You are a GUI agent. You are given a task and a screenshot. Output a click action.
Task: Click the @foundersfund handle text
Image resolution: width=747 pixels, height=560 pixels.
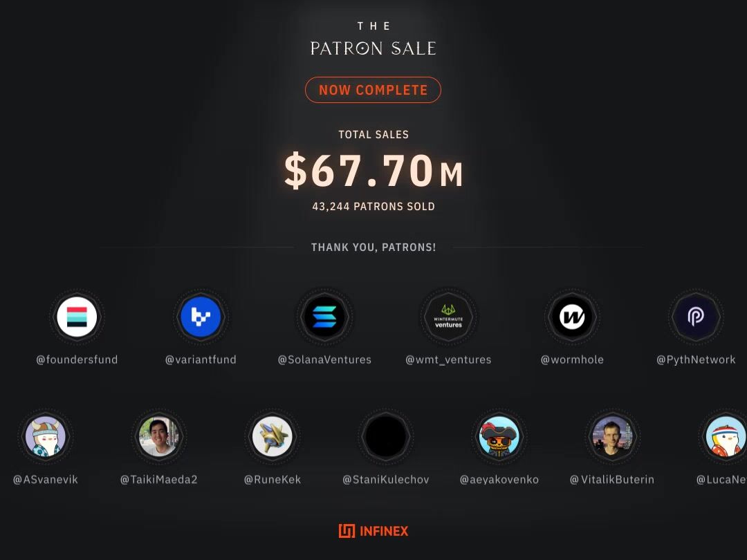[77, 360]
